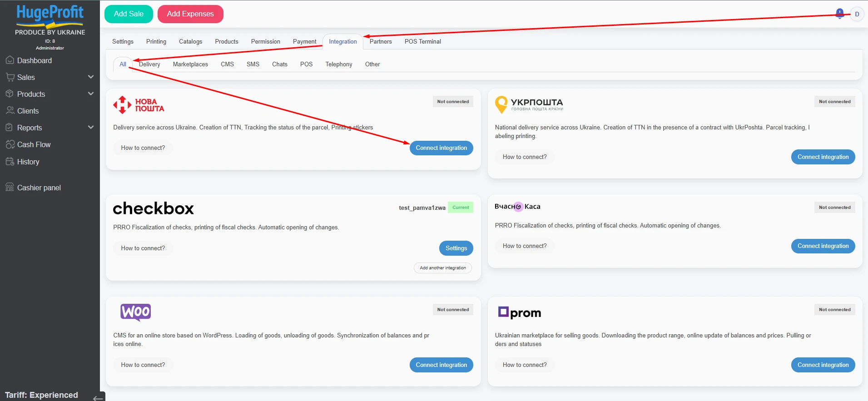The image size is (868, 401).
Task: Click the Add Sale button
Action: 129,14
